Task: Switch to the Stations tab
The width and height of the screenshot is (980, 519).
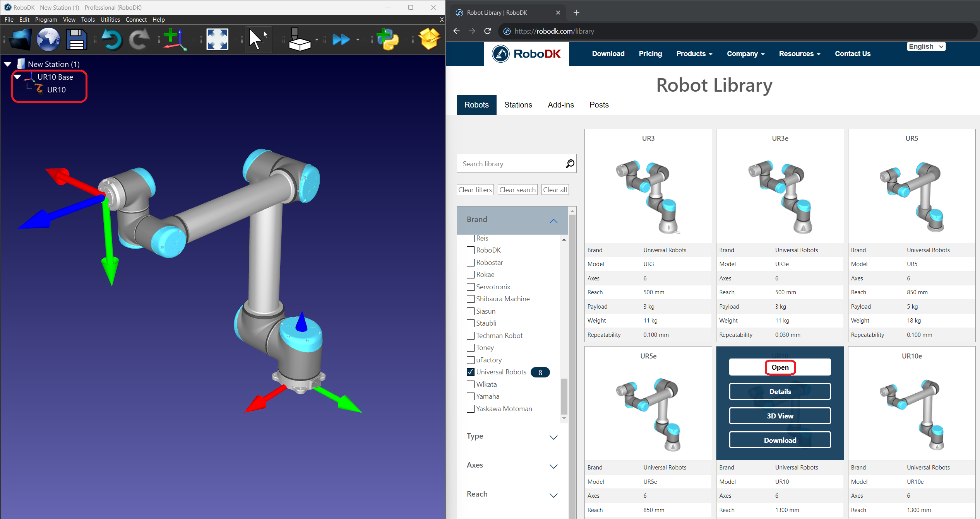Action: coord(518,105)
